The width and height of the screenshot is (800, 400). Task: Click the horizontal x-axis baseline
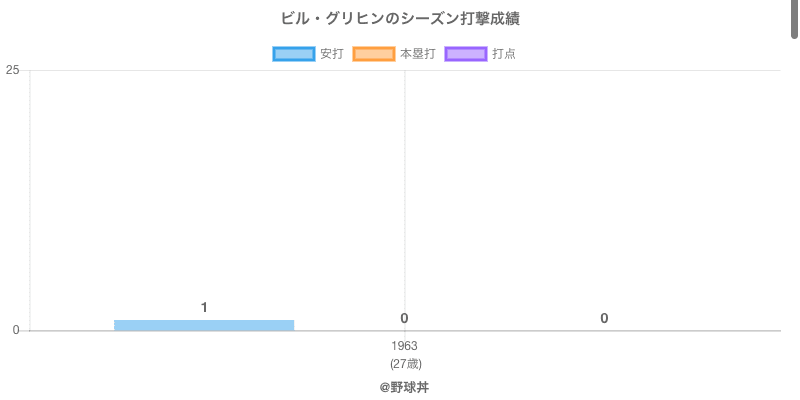(x=600, y=331)
